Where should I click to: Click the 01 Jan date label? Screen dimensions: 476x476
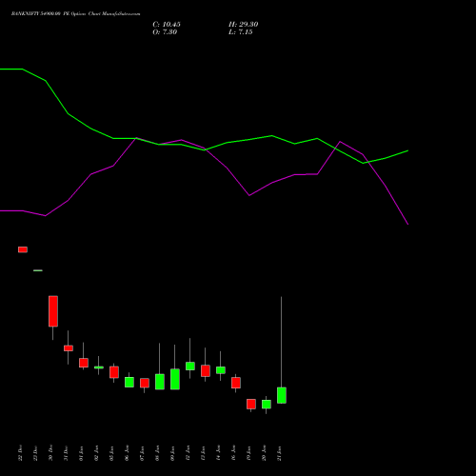point(82,453)
